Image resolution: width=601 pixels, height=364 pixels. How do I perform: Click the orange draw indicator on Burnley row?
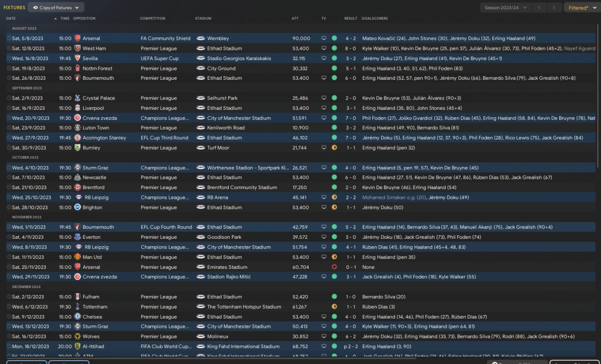pos(334,147)
